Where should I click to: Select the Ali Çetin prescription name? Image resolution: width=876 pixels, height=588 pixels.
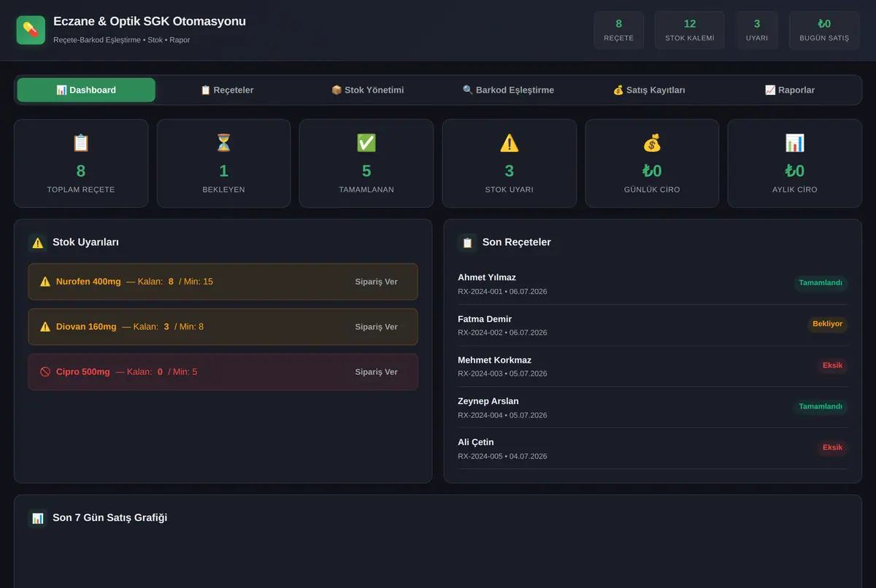tap(476, 442)
